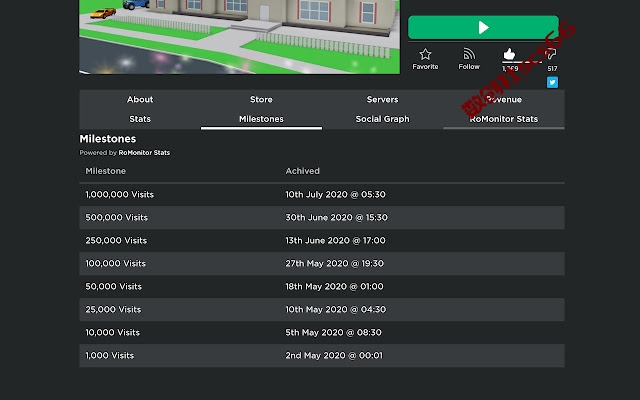Image resolution: width=640 pixels, height=400 pixels.
Task: Click the thumbs down dislike icon
Action: pyautogui.click(x=551, y=54)
